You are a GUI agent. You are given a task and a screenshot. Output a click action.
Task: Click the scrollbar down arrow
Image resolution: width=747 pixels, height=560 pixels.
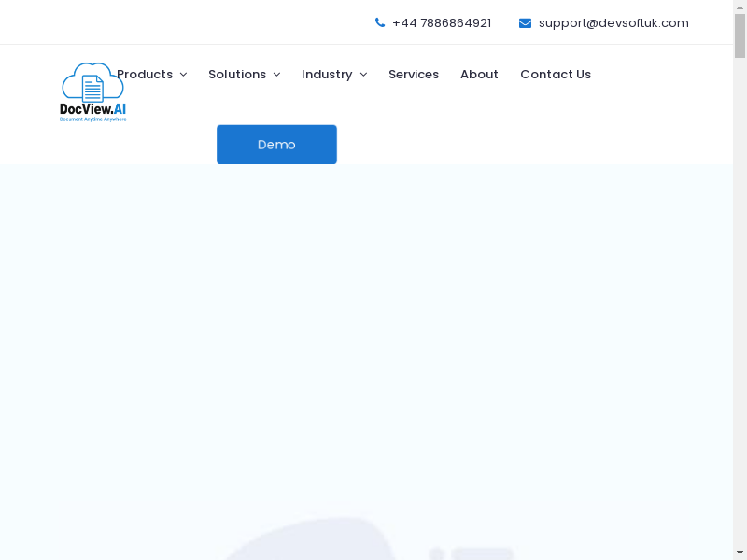coord(740,553)
